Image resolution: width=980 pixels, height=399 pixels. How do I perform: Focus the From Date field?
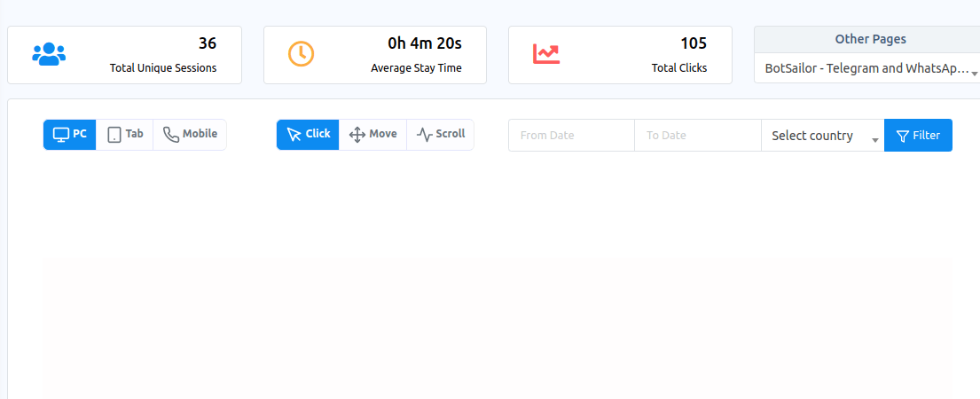[x=571, y=136]
